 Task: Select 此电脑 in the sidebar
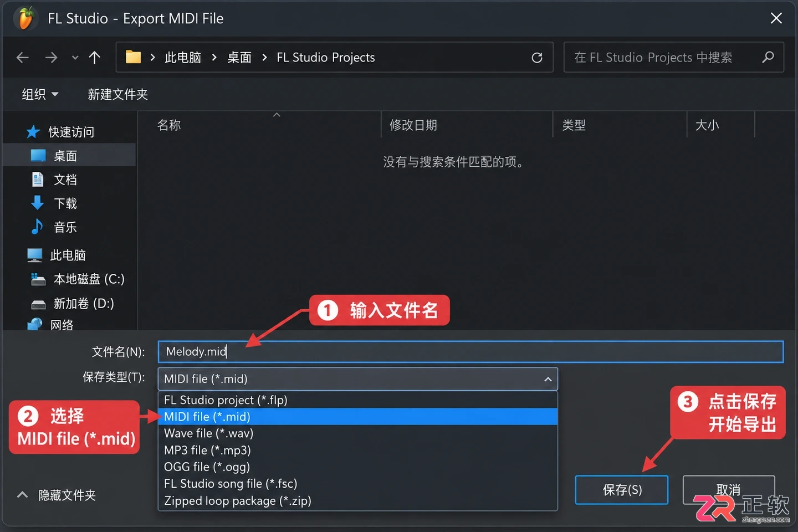coord(68,255)
